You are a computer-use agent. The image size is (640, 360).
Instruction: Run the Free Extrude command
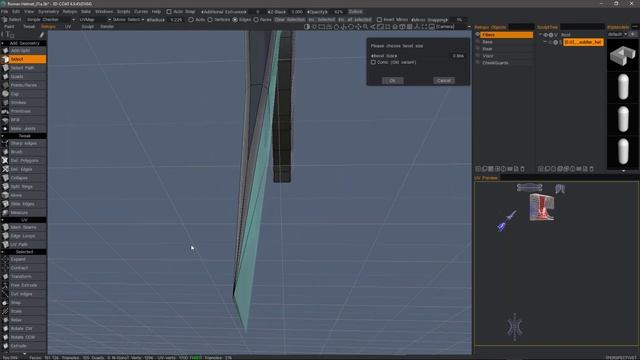coord(24,285)
